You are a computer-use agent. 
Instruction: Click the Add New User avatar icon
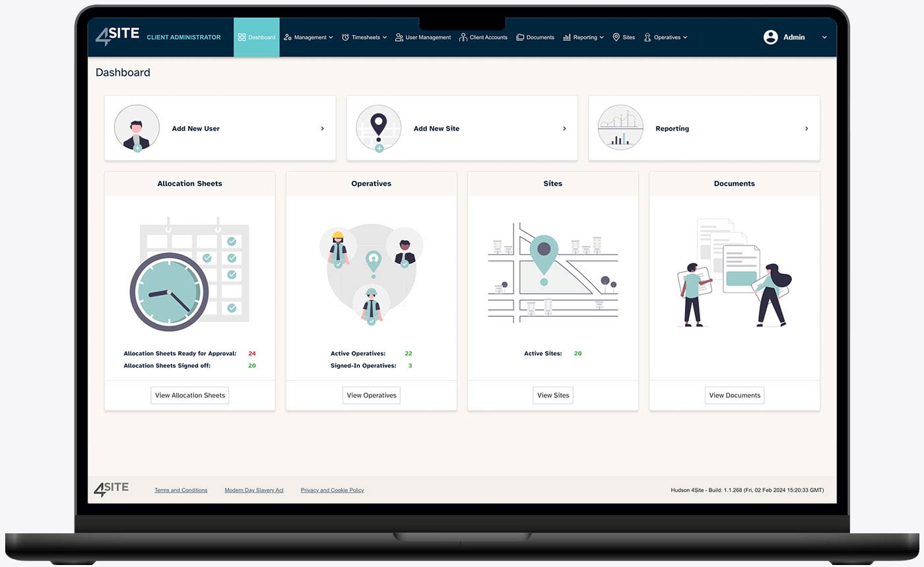(x=137, y=128)
